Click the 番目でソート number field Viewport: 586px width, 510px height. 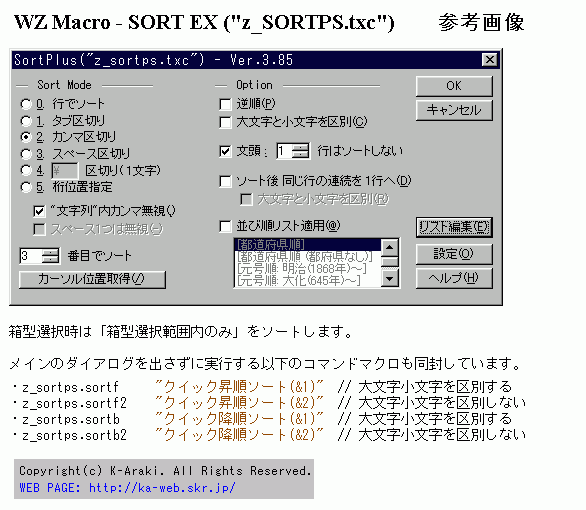(x=31, y=256)
